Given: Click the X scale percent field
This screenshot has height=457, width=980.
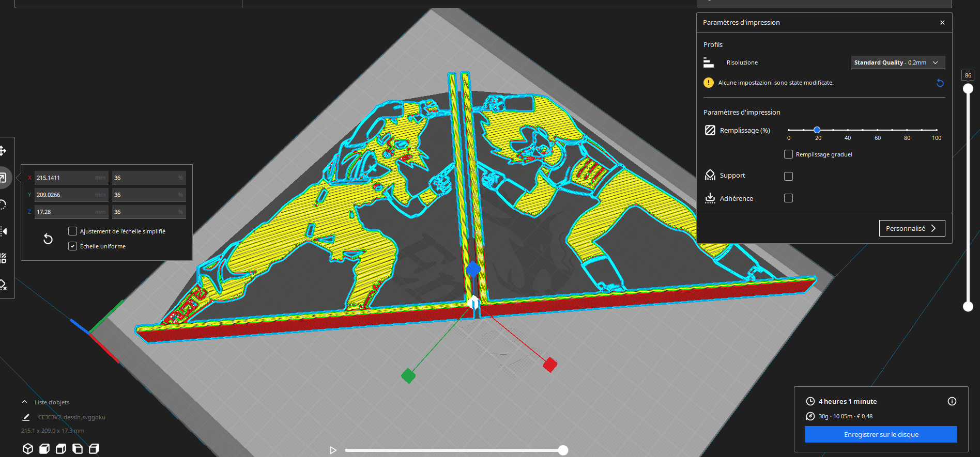Looking at the screenshot, I should coord(149,178).
